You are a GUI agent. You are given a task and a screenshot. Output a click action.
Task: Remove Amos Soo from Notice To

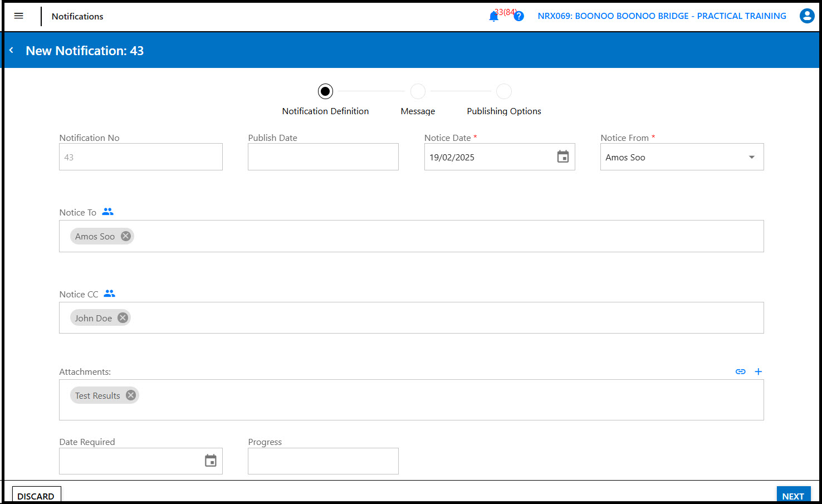[x=126, y=236]
